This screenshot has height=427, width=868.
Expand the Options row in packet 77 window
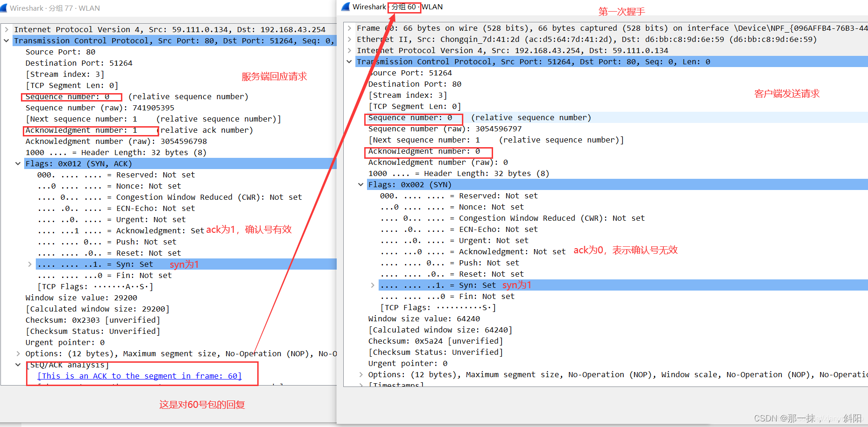[18, 353]
